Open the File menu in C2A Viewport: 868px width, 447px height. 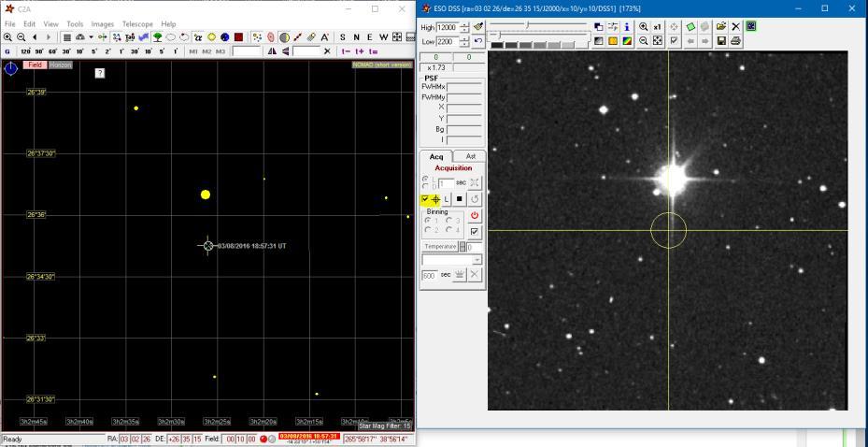click(x=10, y=23)
